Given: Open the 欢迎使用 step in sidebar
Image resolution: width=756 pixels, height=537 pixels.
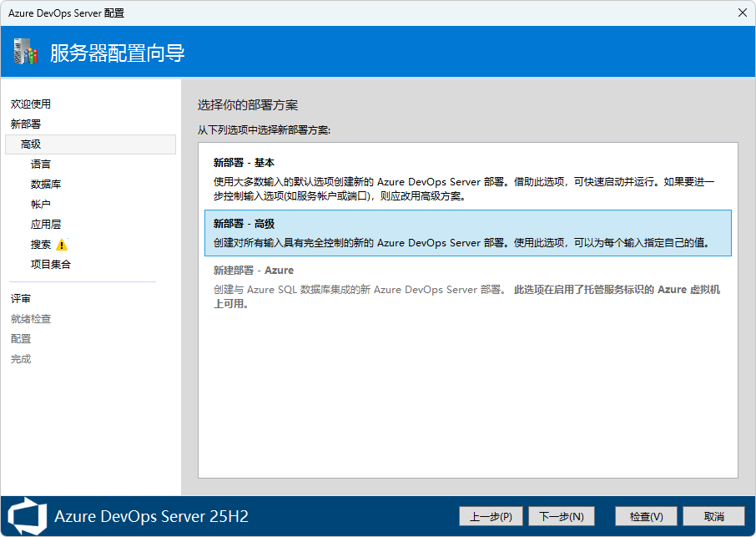Looking at the screenshot, I should pyautogui.click(x=31, y=104).
